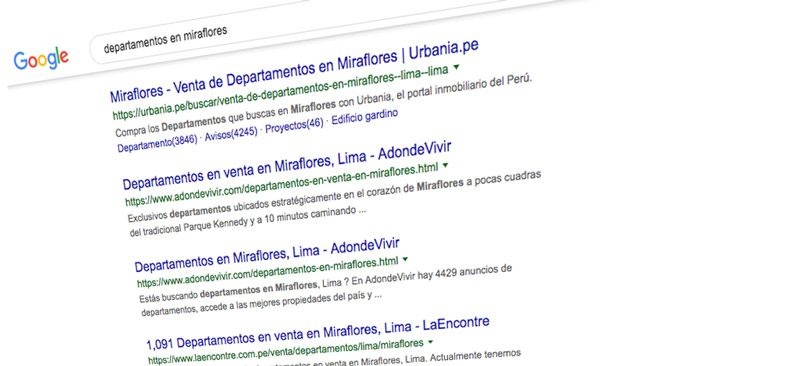Image resolution: width=800 pixels, height=366 pixels.
Task: Click snippet line 'departamentos, accede a las mejores propiedades'
Action: (261, 303)
